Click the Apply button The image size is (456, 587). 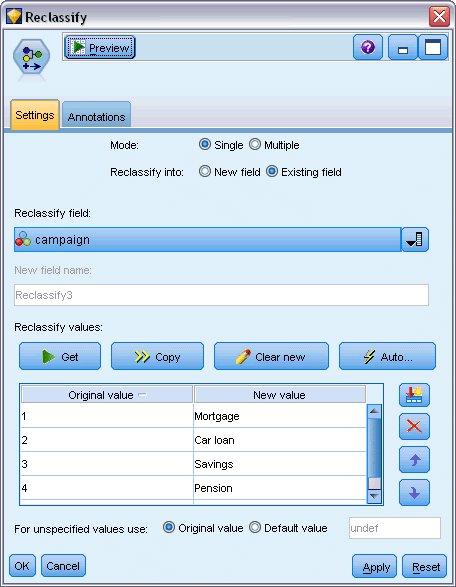pos(374,566)
